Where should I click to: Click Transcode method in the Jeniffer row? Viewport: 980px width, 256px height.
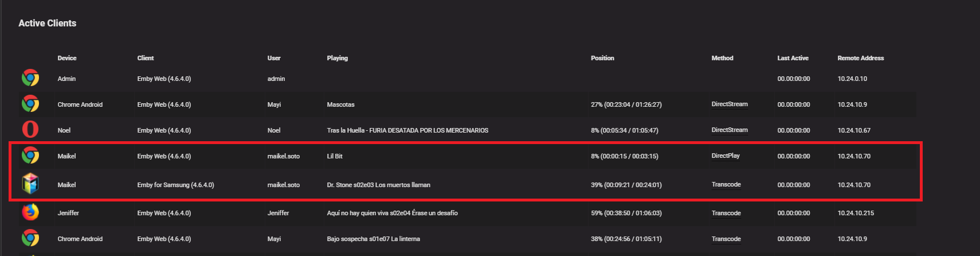726,213
